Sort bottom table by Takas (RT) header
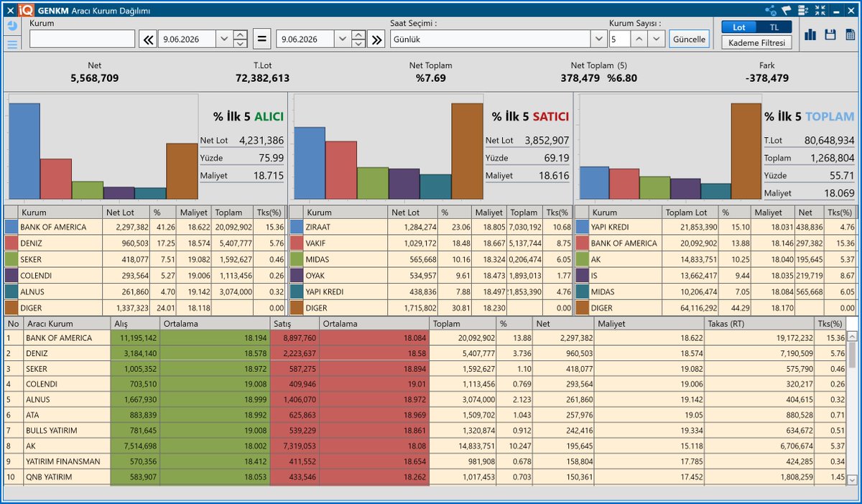This screenshot has height=504, width=862. coord(760,324)
